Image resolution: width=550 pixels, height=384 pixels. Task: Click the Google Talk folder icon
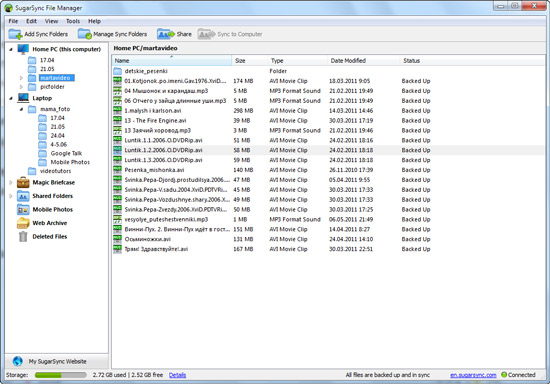point(42,153)
